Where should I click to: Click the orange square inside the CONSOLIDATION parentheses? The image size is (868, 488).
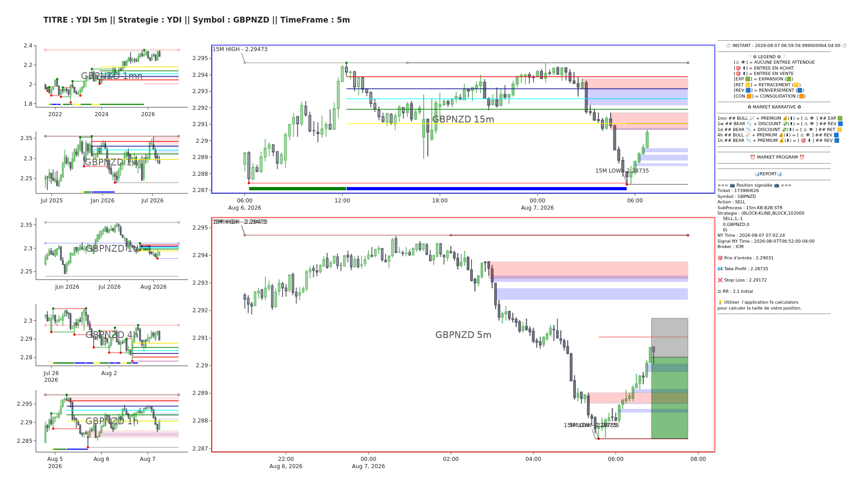[801, 96]
